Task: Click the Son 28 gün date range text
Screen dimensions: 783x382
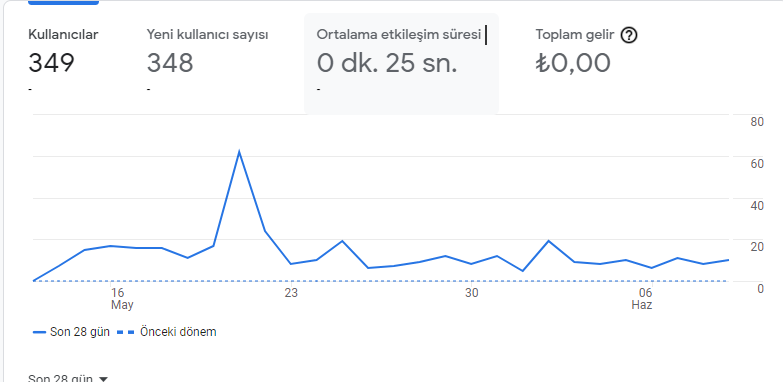Action: point(60,379)
